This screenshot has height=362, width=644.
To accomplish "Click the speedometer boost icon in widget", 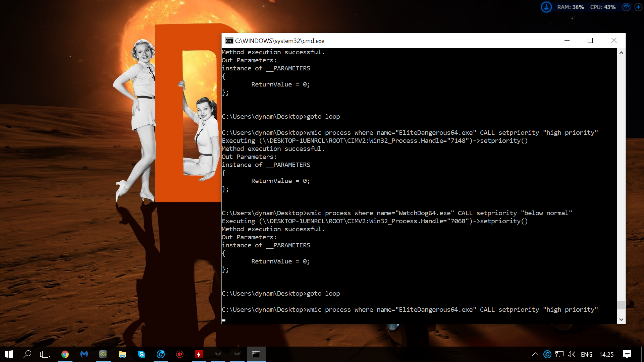I will (626, 7).
